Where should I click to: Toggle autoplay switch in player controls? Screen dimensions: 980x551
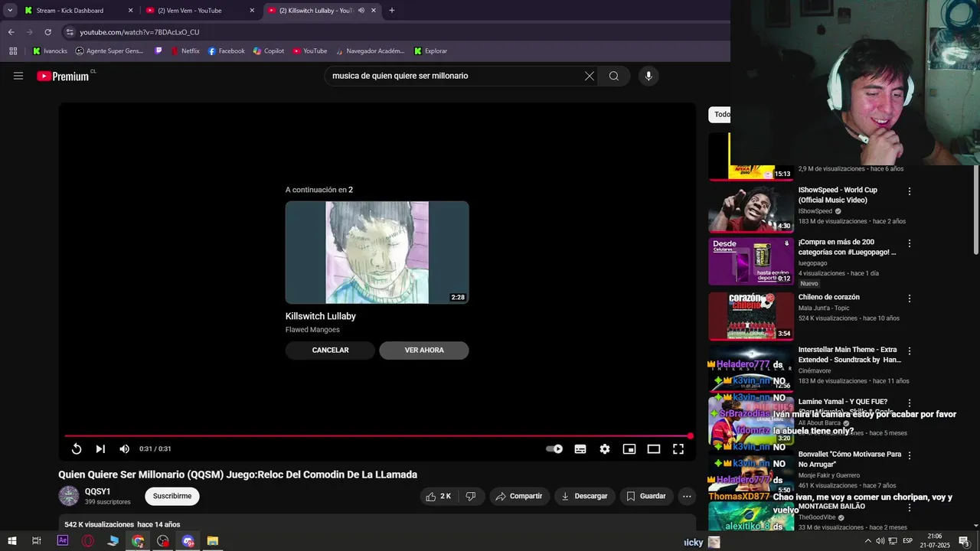pos(554,449)
